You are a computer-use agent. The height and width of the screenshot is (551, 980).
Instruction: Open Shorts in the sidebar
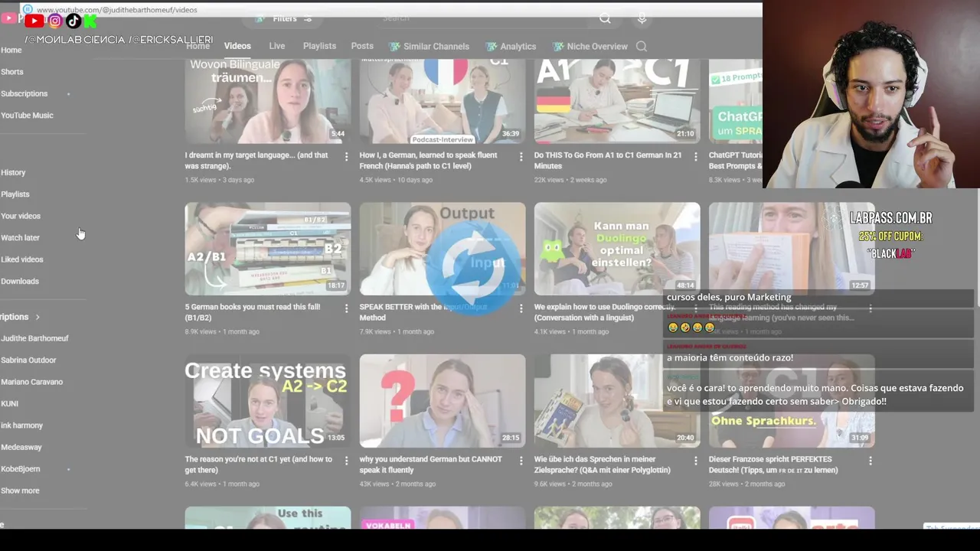pos(11,72)
